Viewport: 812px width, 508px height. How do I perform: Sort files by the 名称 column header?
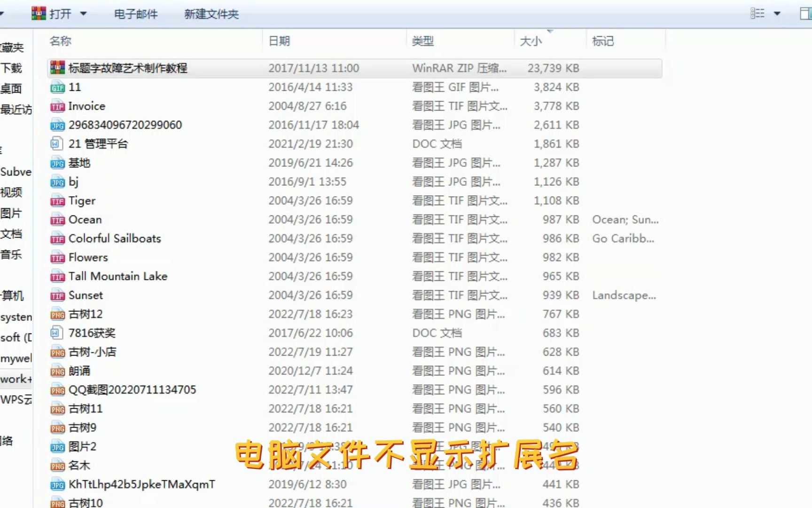[61, 41]
